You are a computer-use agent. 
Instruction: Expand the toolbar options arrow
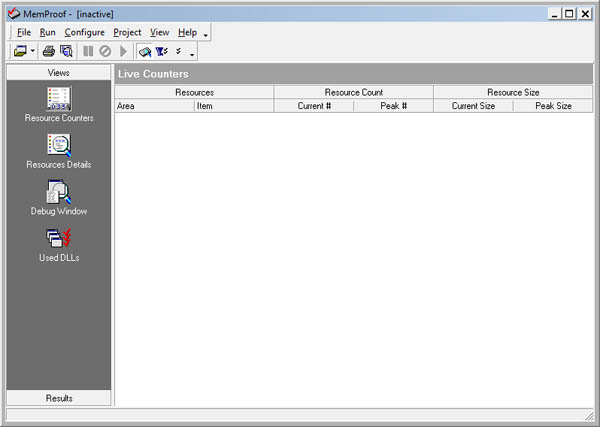point(192,53)
